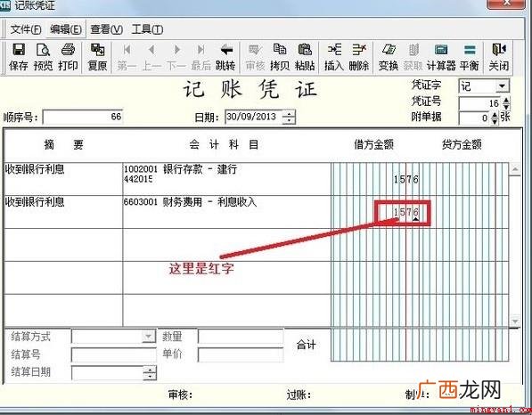Click the 借方金额 column header
The height and width of the screenshot is (415, 532).
point(373,145)
